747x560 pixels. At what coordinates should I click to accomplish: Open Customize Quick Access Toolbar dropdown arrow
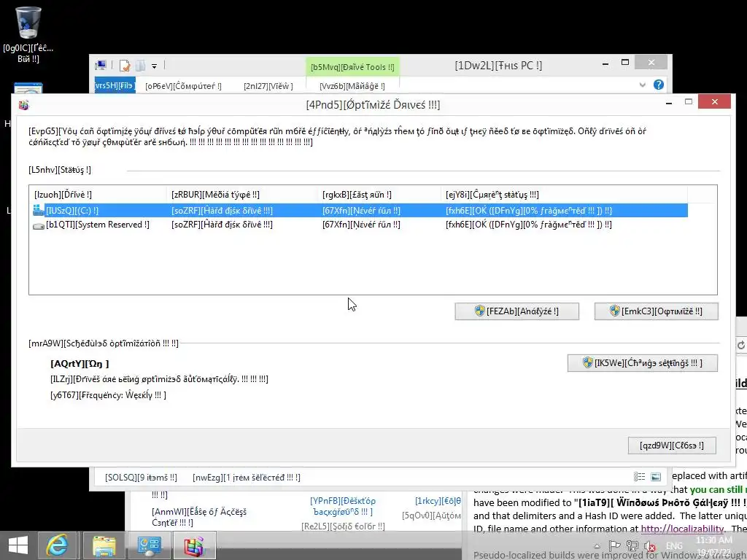pyautogui.click(x=155, y=66)
